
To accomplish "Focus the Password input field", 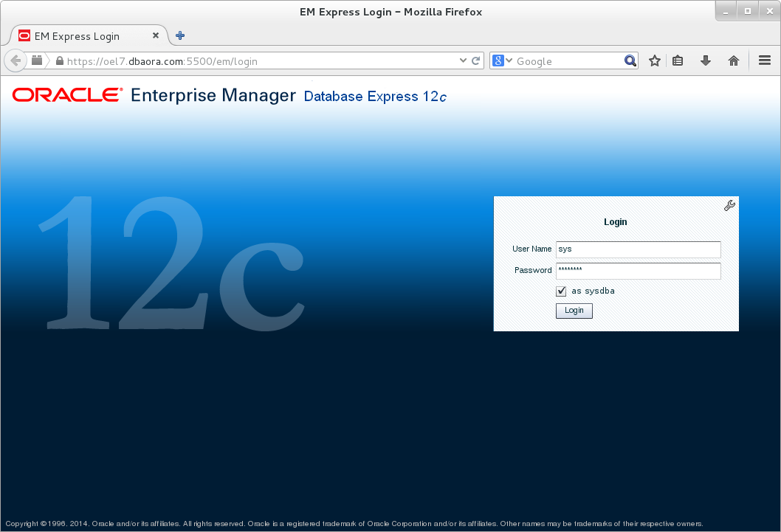I will 638,271.
